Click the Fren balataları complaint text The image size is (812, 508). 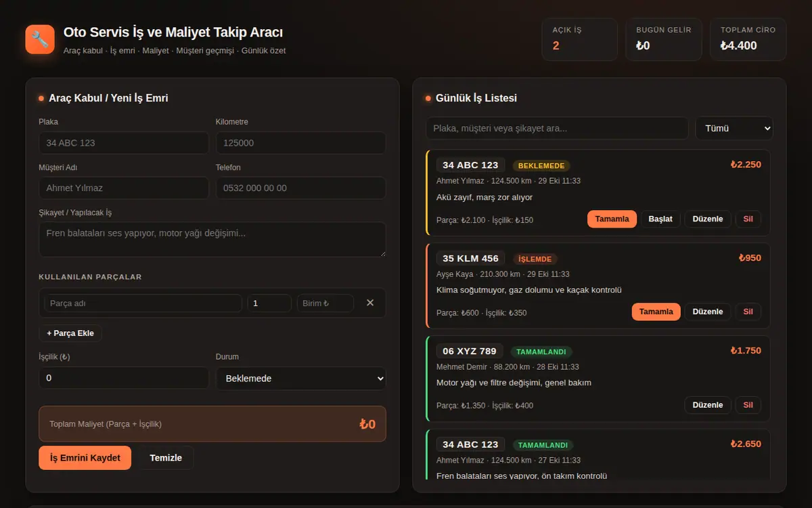(x=522, y=476)
